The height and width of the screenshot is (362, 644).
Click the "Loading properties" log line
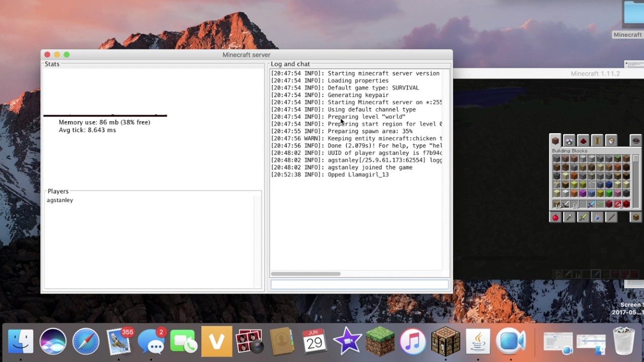(x=330, y=80)
